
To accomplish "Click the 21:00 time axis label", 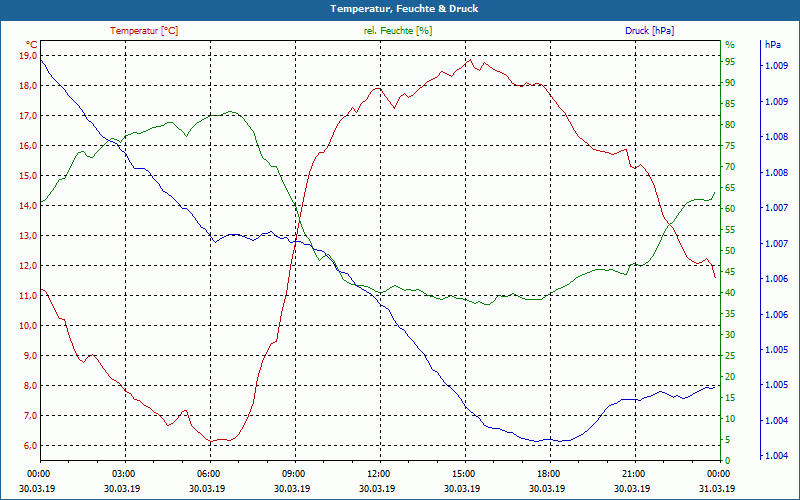I will pos(632,473).
